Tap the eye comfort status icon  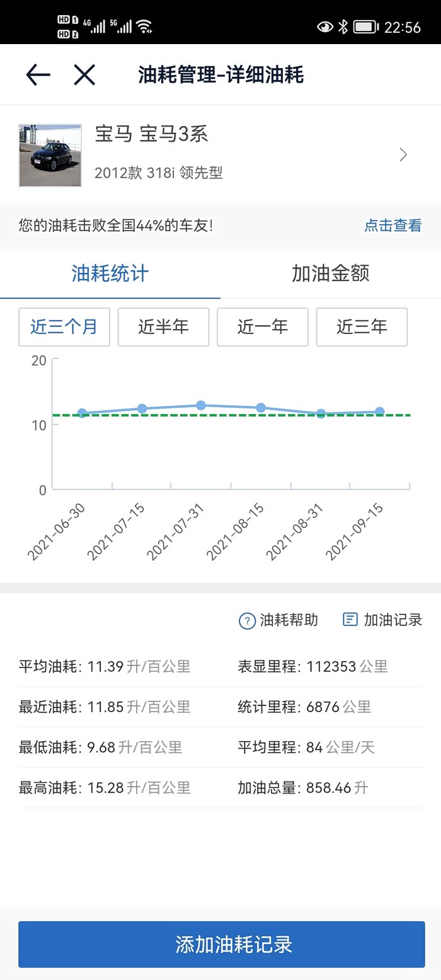(324, 26)
